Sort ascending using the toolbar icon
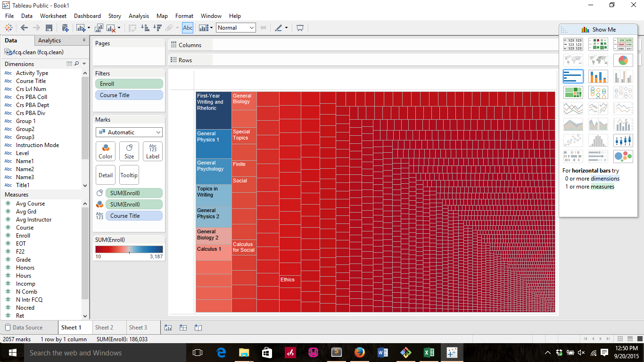The width and height of the screenshot is (644, 362). (145, 28)
